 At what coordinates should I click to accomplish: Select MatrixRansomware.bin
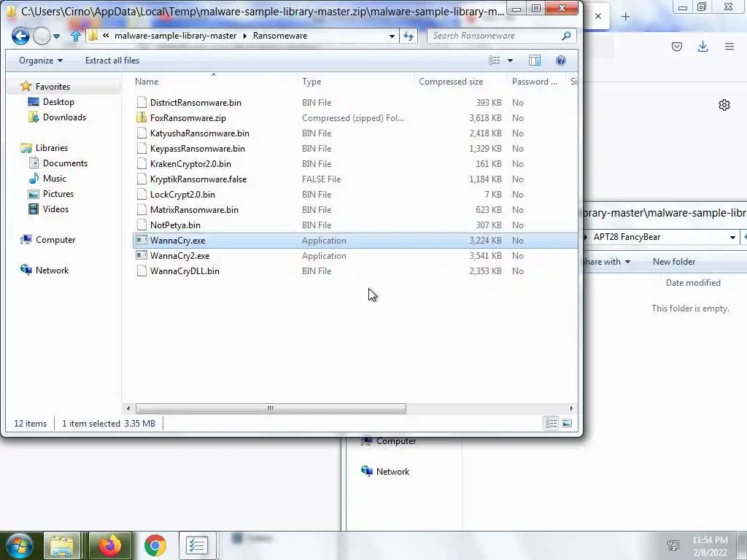(x=194, y=209)
